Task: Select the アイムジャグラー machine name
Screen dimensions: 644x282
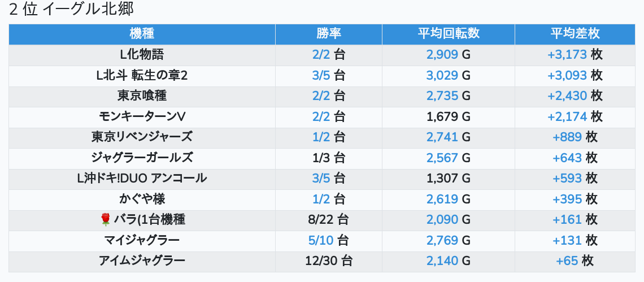Action: click(142, 261)
